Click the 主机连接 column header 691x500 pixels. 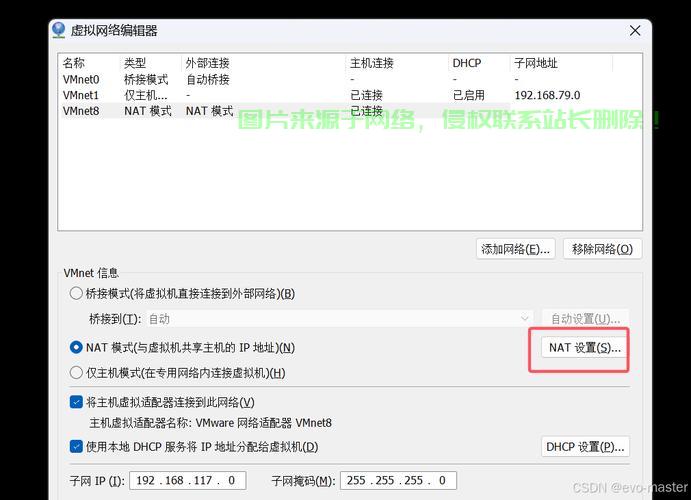[x=397, y=63]
